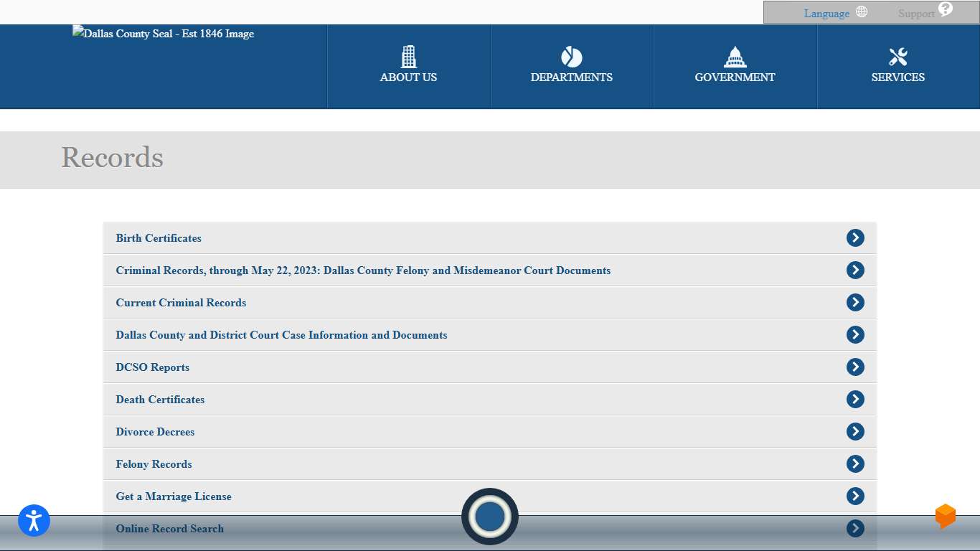Open Support via the question mark icon
The width and height of the screenshot is (980, 551).
click(945, 9)
